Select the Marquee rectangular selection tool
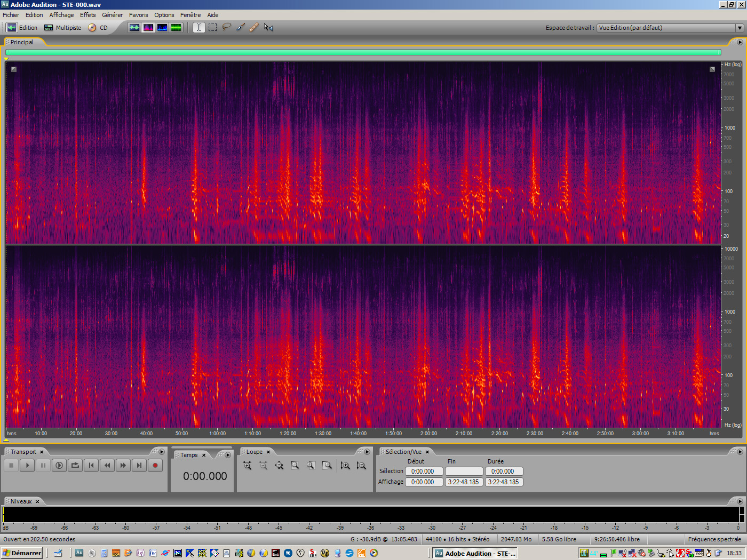 tap(213, 27)
